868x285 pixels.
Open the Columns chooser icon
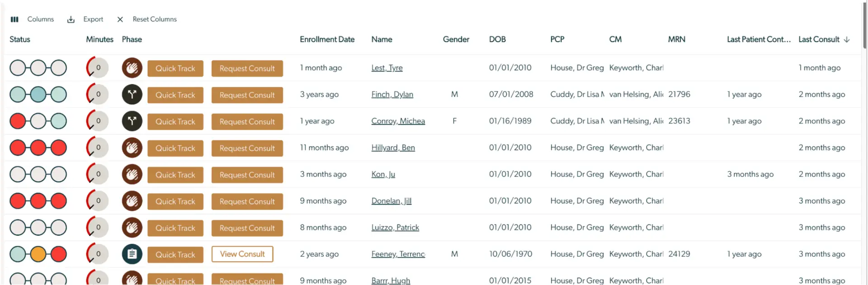pyautogui.click(x=14, y=19)
